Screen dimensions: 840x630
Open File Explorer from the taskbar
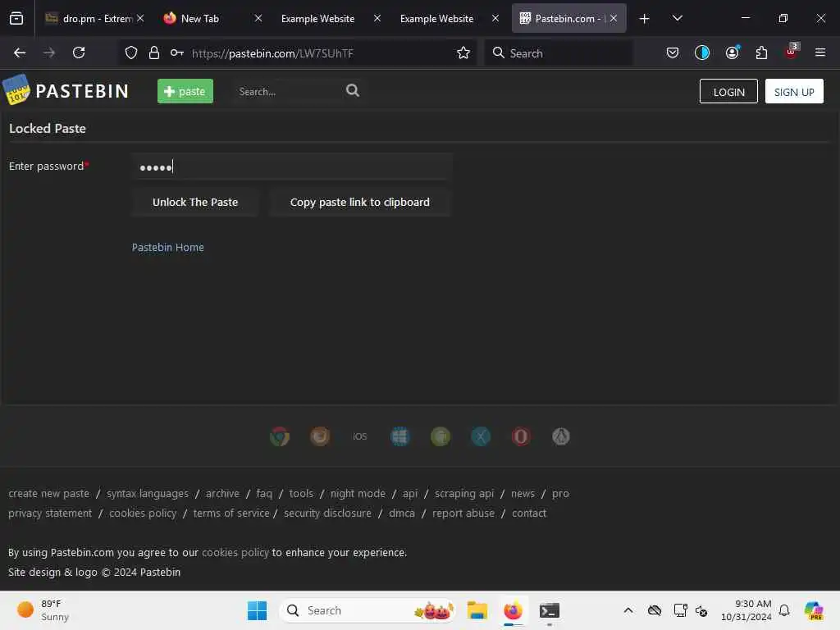click(x=477, y=610)
